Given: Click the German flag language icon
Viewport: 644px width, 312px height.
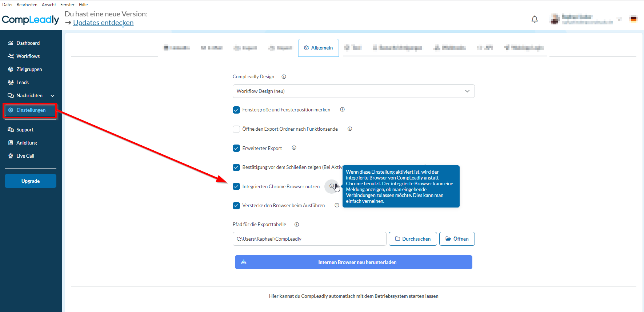Looking at the screenshot, I should pos(634,19).
